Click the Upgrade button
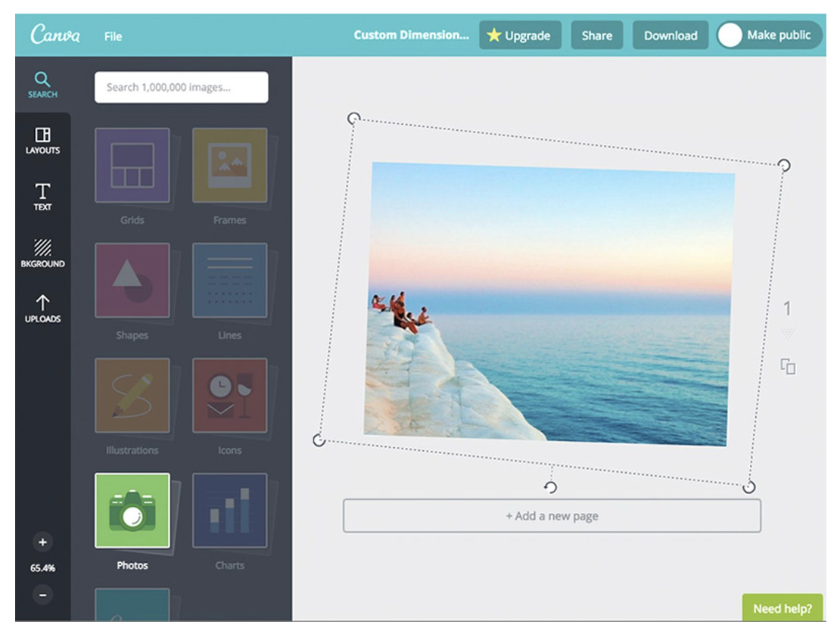 pyautogui.click(x=519, y=35)
